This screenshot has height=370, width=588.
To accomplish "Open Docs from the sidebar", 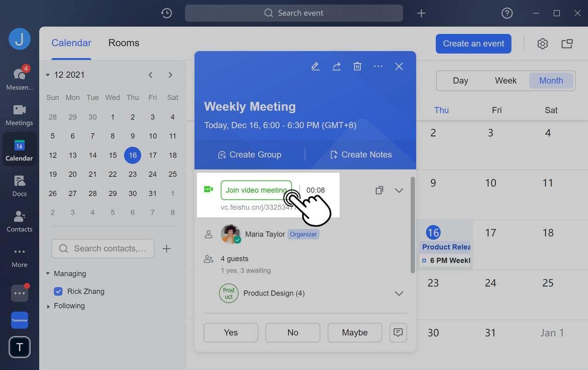I will click(19, 185).
